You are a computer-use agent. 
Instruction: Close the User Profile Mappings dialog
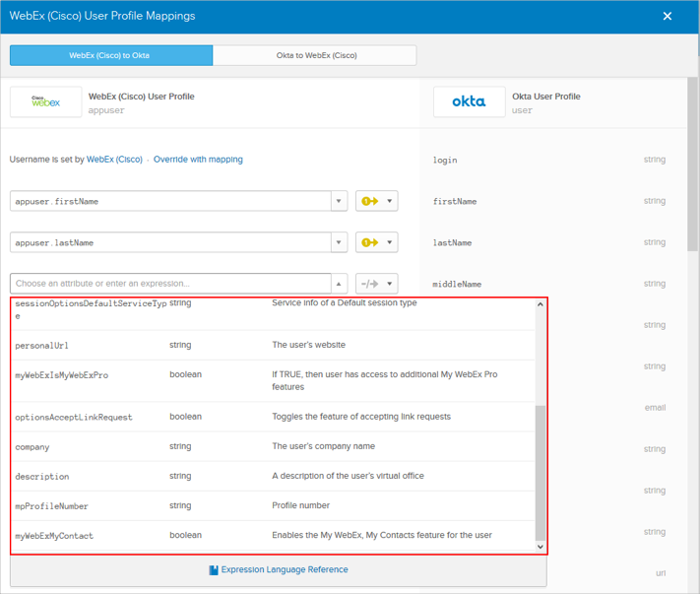[668, 17]
